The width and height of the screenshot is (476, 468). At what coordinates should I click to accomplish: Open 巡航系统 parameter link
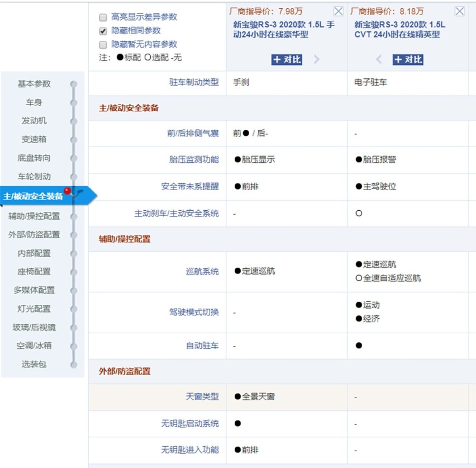[x=202, y=271]
